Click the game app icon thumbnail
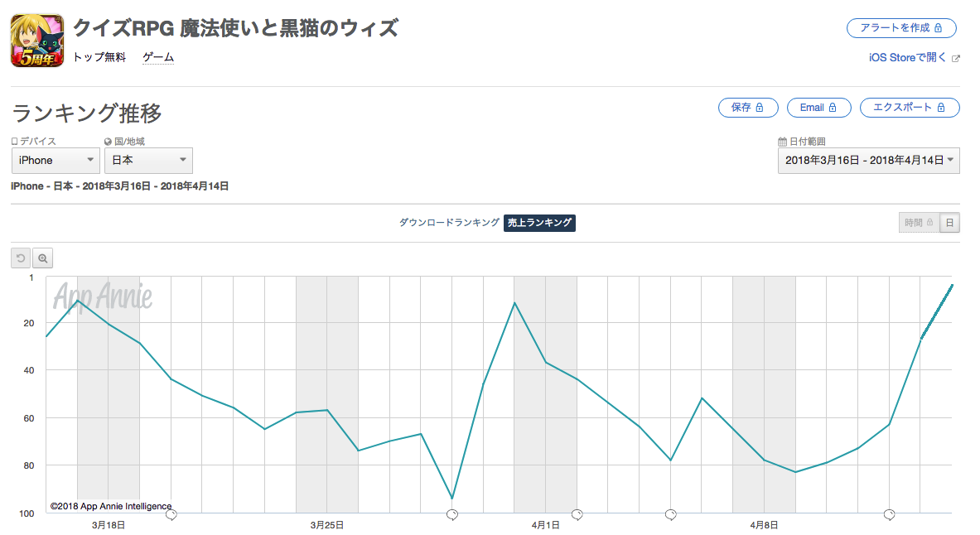Image resolution: width=980 pixels, height=535 pixels. tap(37, 41)
